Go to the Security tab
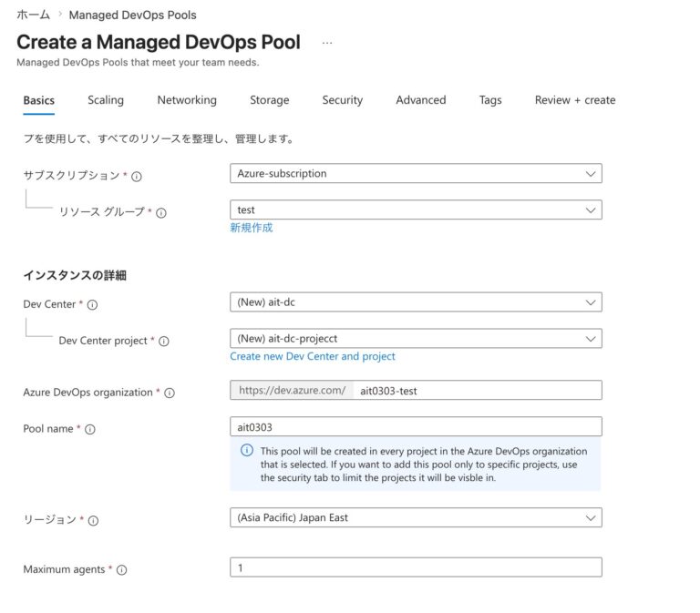Screen dimensions: 700x613 [343, 100]
